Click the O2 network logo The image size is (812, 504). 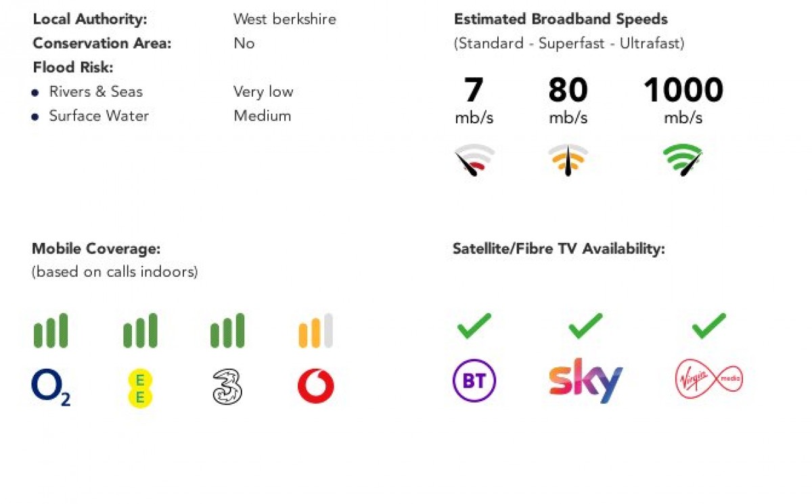coord(51,387)
